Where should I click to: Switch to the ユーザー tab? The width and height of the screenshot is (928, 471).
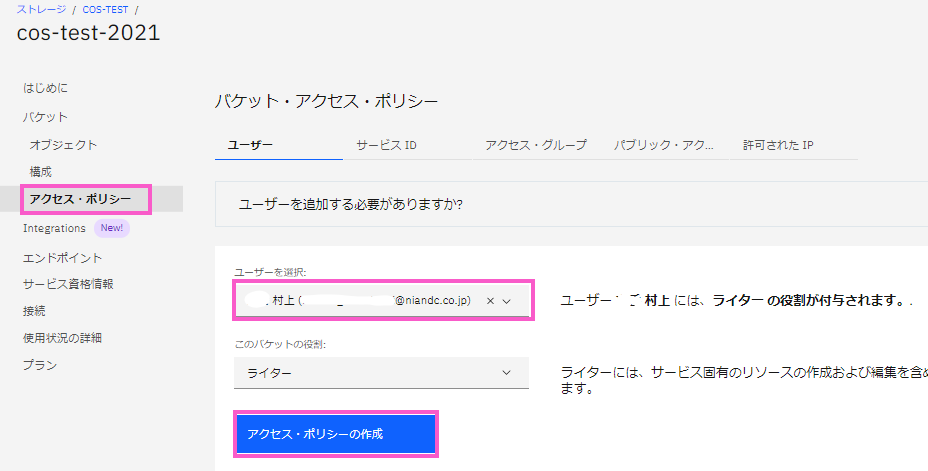pyautogui.click(x=250, y=145)
